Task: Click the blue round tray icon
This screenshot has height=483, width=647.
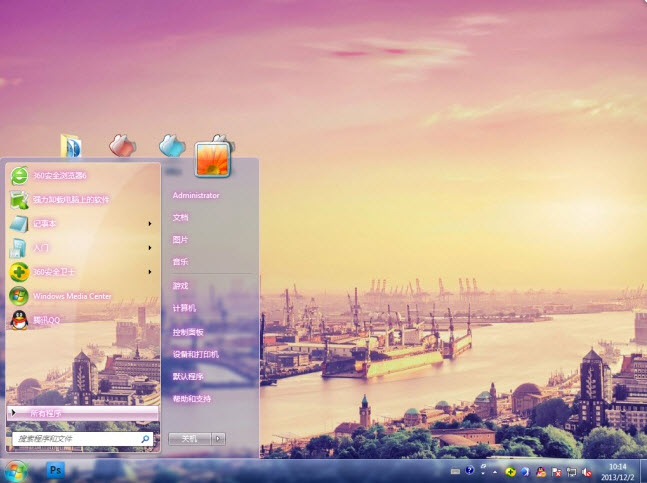Action: [x=525, y=471]
